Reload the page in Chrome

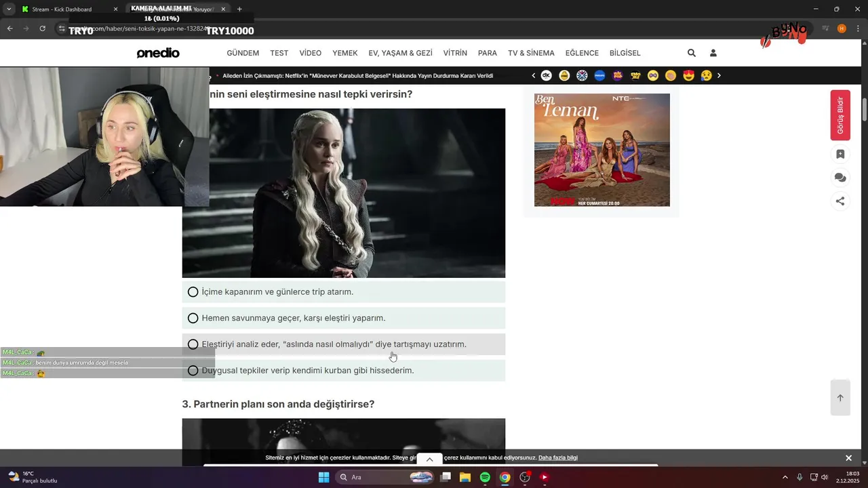point(42,28)
